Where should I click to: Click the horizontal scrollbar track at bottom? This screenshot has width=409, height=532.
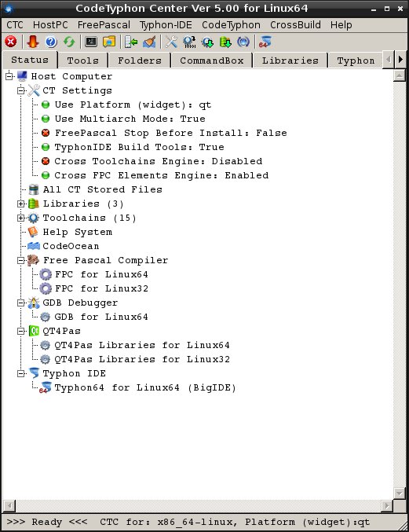(x=198, y=506)
